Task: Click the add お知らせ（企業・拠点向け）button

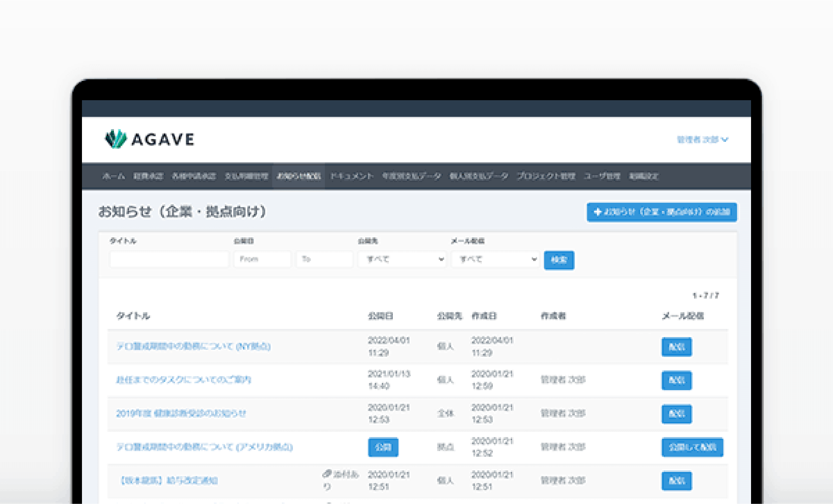Action: tap(662, 212)
